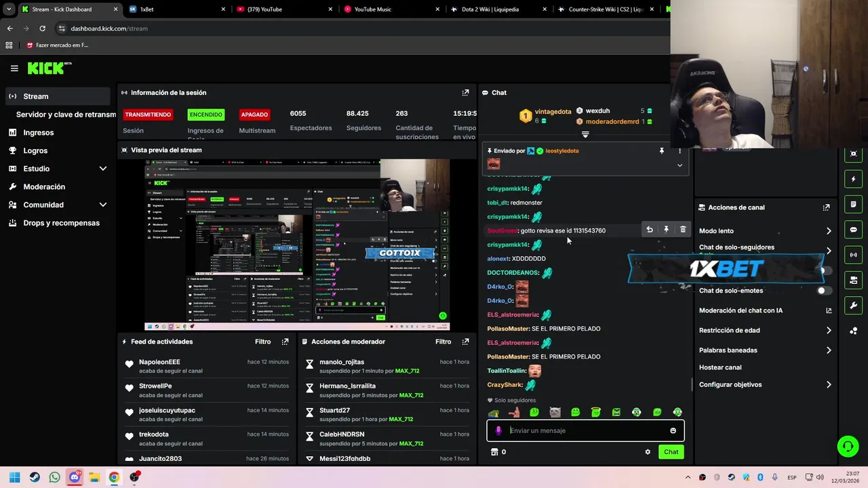868x488 pixels.
Task: Click the shop icon below chat input
Action: tap(494, 452)
